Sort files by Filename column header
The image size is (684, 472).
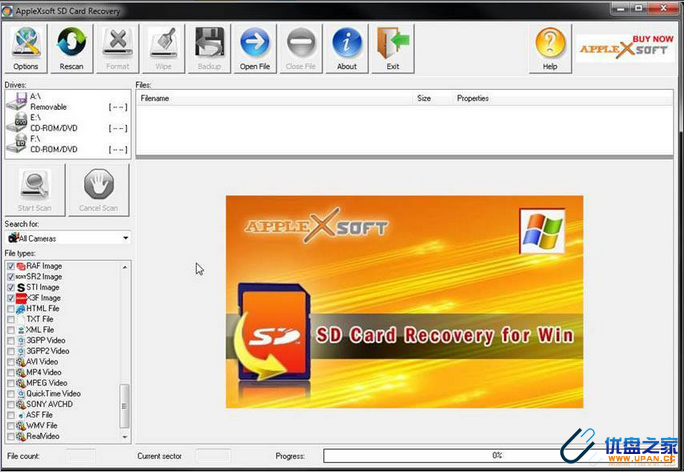pyautogui.click(x=275, y=98)
